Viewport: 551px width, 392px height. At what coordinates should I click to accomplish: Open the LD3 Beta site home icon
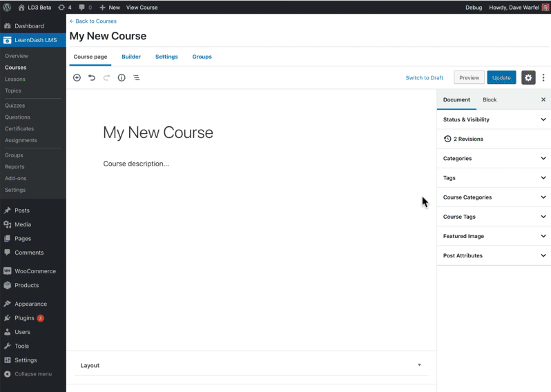21,8
